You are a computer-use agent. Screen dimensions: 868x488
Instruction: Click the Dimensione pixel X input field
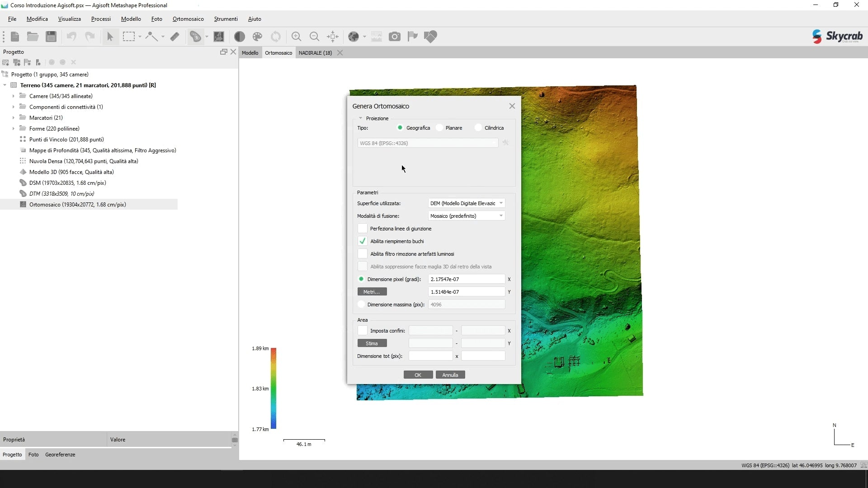point(466,279)
